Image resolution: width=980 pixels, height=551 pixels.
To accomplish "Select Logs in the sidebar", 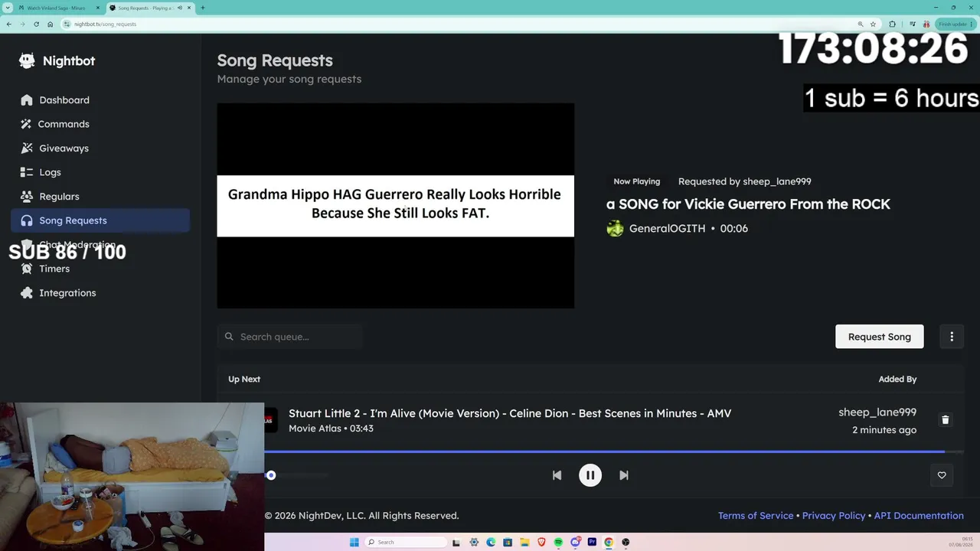I will (x=100, y=172).
